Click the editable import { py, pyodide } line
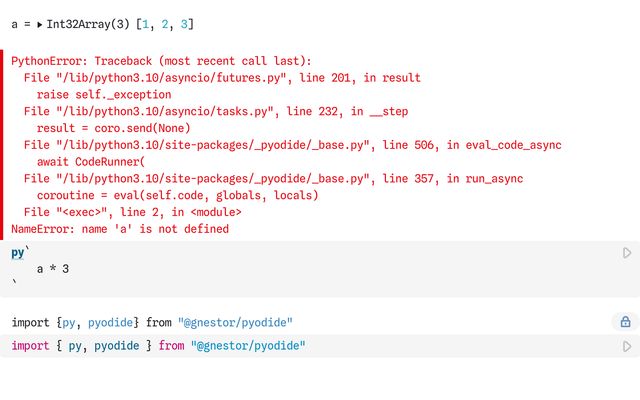The image size is (640, 400). pyautogui.click(x=158, y=346)
